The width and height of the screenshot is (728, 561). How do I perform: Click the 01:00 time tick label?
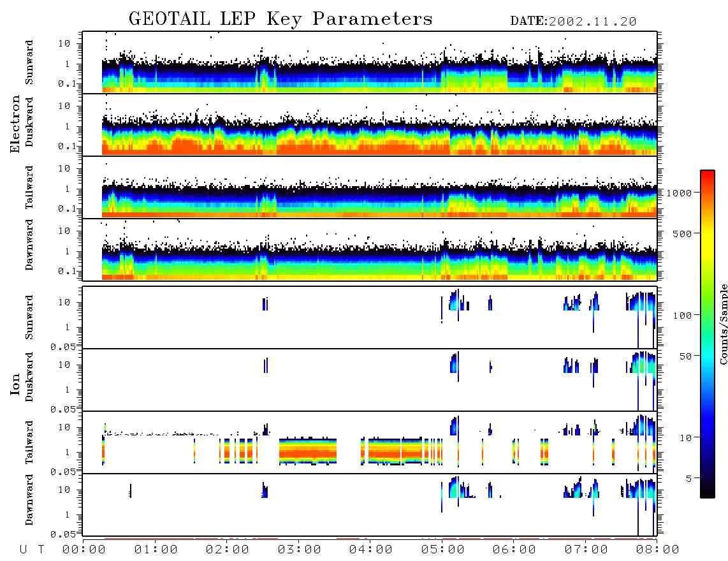click(x=156, y=550)
